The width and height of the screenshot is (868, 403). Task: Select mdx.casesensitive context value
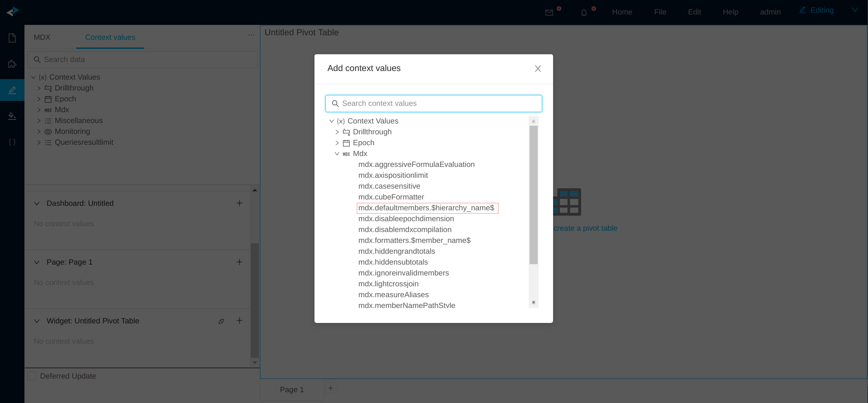point(389,186)
